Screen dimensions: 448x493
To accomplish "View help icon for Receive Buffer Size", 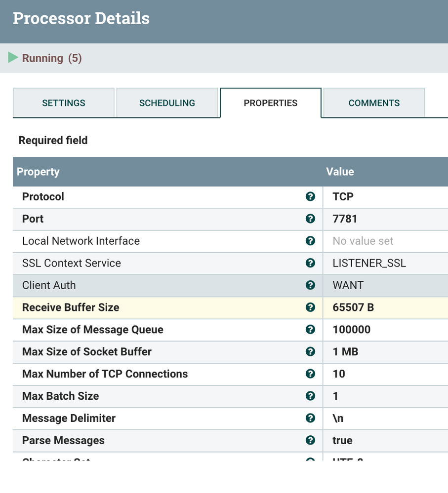I will (310, 307).
